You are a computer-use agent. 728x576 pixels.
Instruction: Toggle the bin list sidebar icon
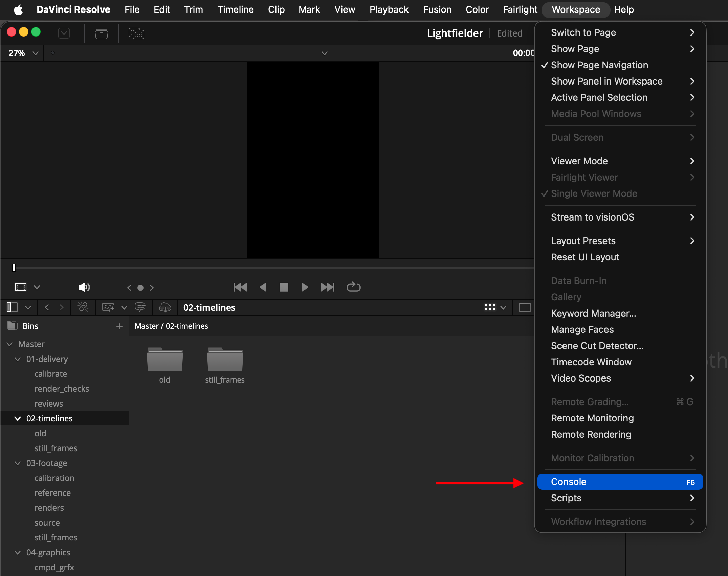(x=12, y=307)
